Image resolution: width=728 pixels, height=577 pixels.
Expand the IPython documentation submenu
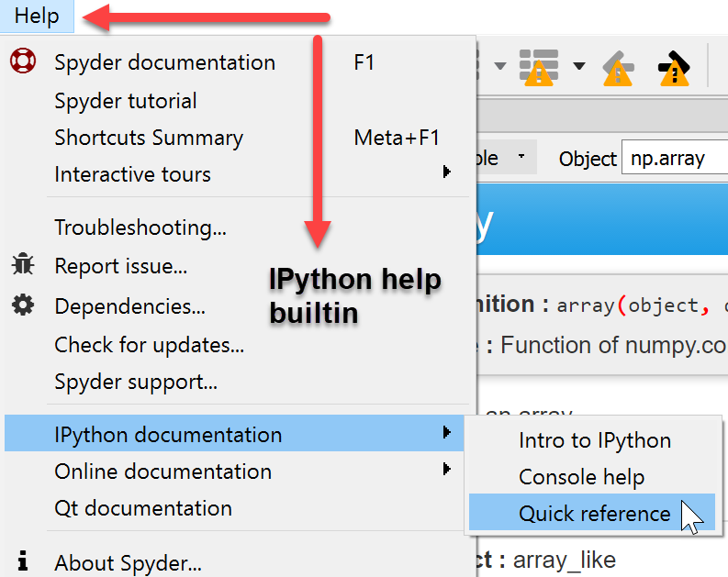pyautogui.click(x=234, y=433)
